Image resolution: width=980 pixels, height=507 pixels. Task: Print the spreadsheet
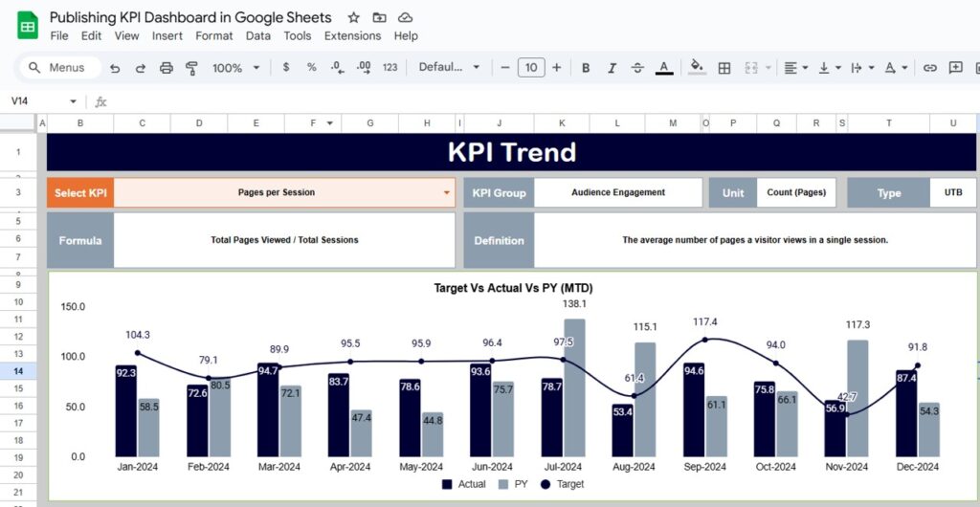pos(167,67)
